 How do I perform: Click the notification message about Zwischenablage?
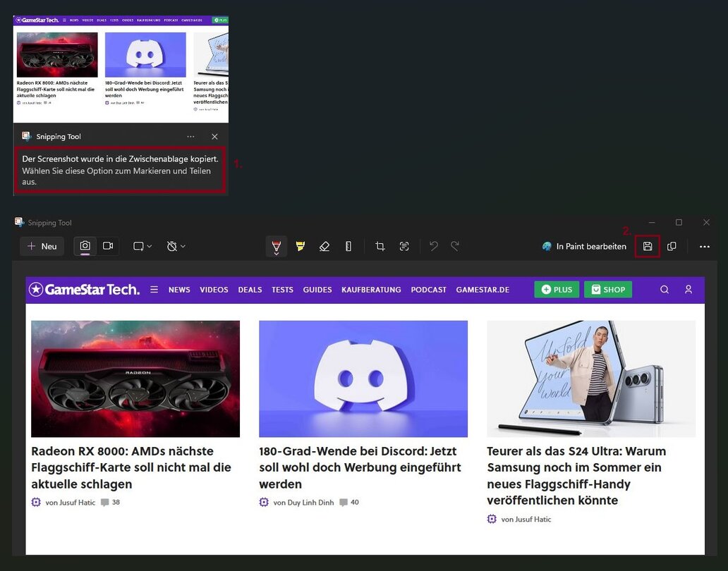click(120, 170)
